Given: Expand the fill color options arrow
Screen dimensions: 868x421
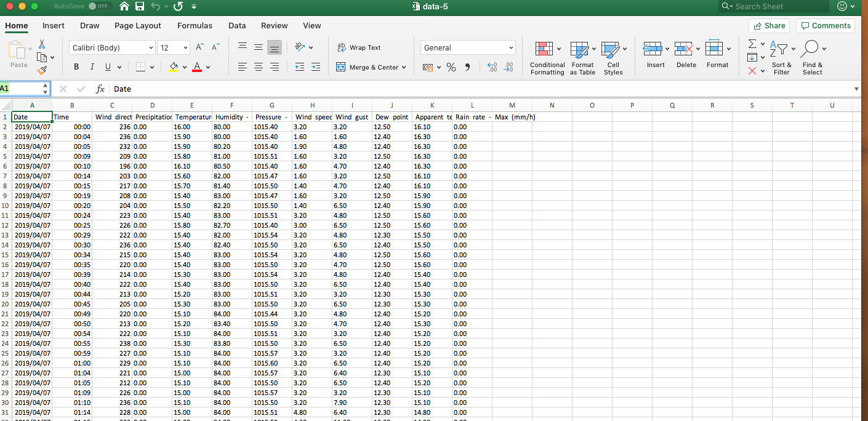Looking at the screenshot, I should tap(184, 67).
